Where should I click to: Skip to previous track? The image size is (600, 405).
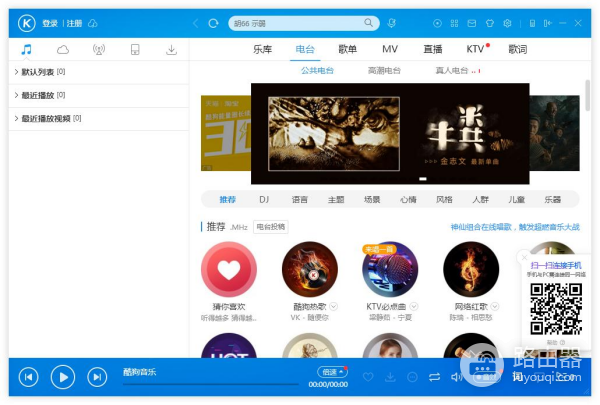(x=29, y=377)
